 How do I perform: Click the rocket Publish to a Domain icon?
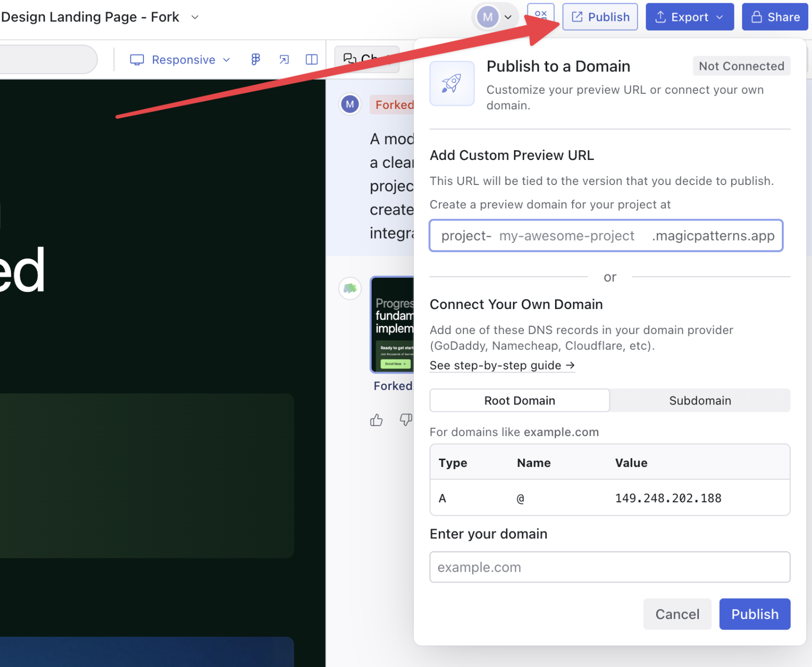point(452,83)
